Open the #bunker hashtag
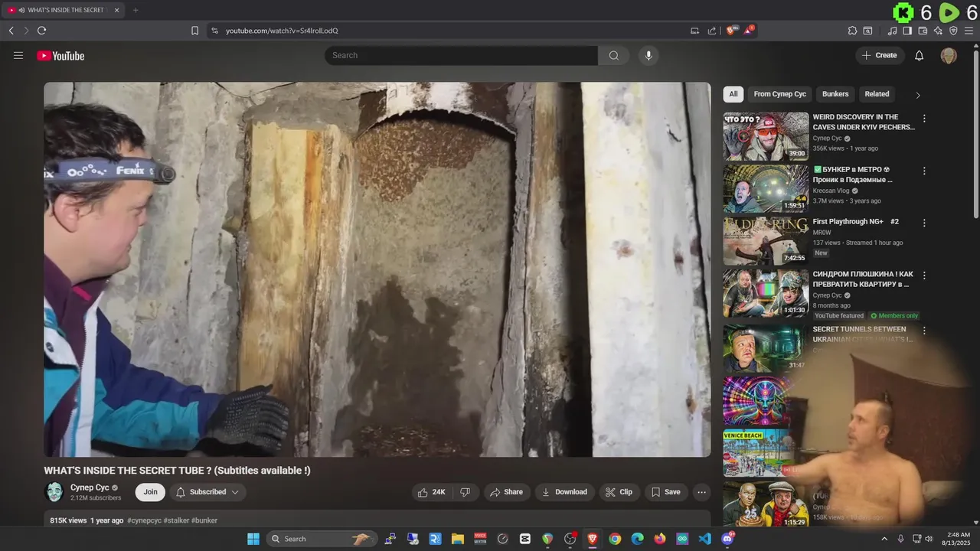Image resolution: width=980 pixels, height=551 pixels. click(204, 520)
